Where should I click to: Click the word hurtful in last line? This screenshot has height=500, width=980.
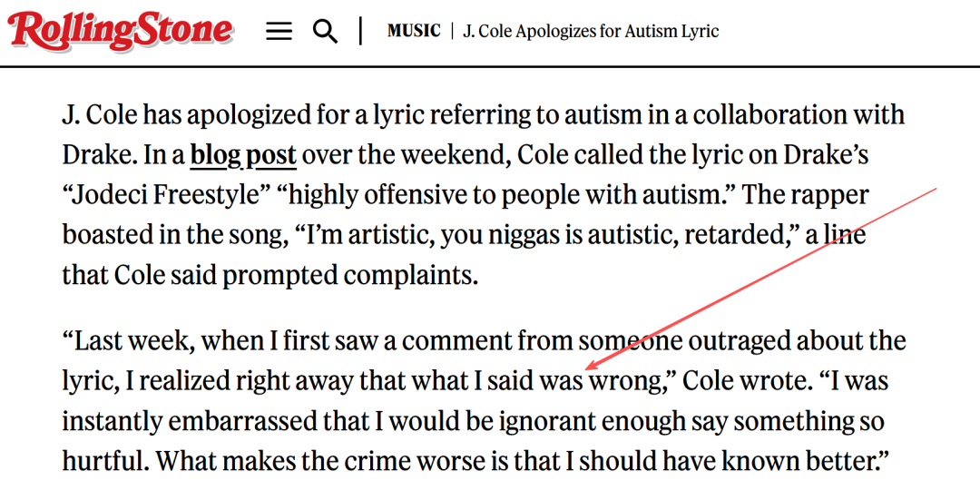[x=104, y=461]
